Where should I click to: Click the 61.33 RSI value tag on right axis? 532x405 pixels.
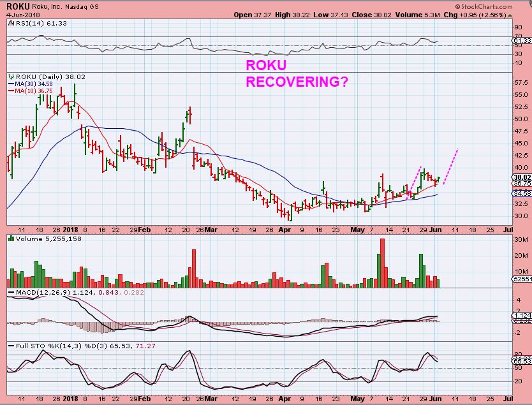tap(522, 40)
